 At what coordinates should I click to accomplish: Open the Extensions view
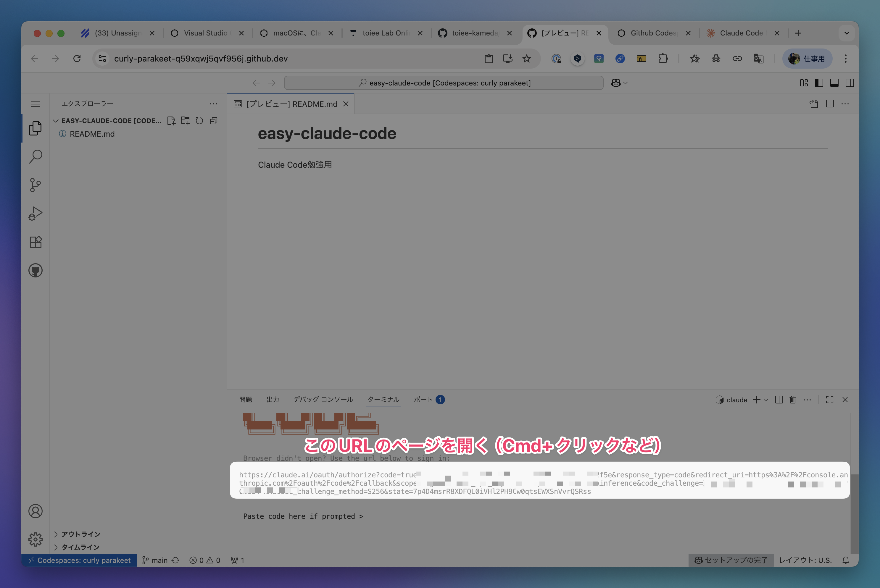point(35,242)
